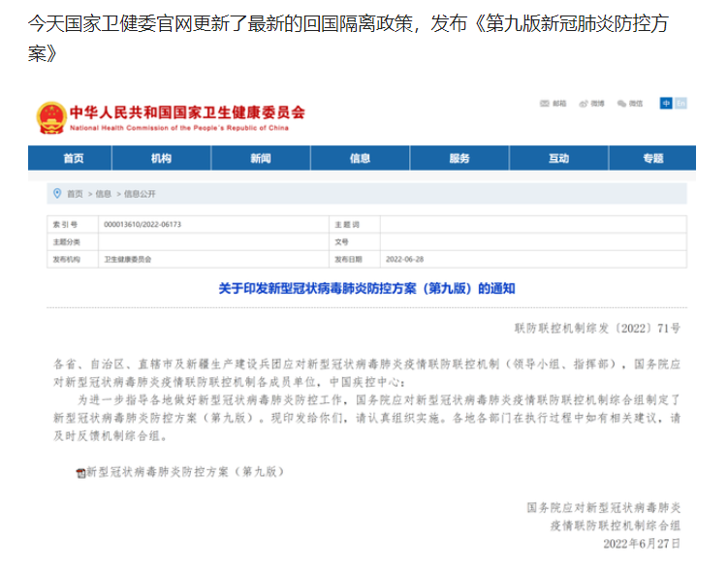Go to the 信息 navigation tab

click(360, 158)
